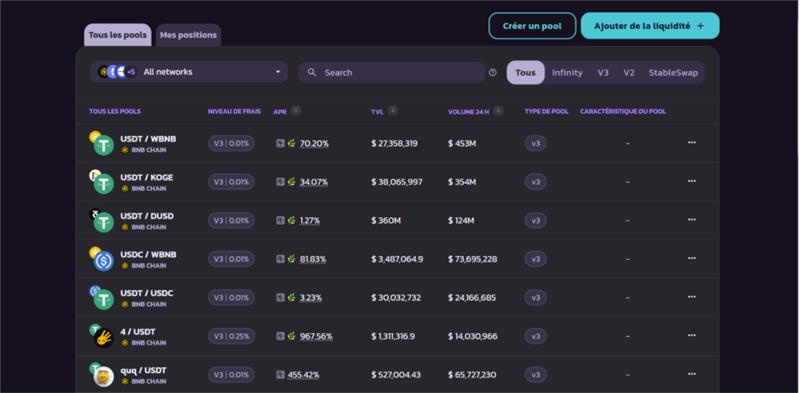This screenshot has height=393, width=800.
Task: Open more options for 4 / USDT
Action: (x=692, y=335)
